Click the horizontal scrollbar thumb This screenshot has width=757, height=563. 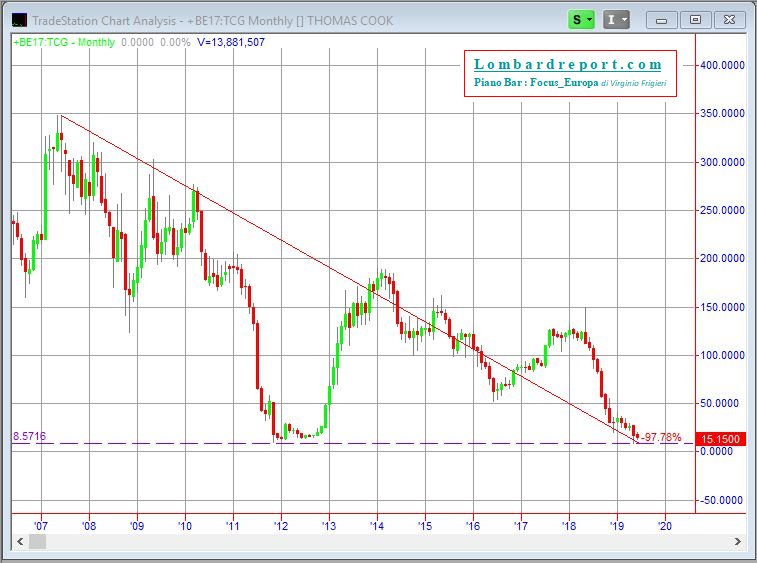pos(38,541)
